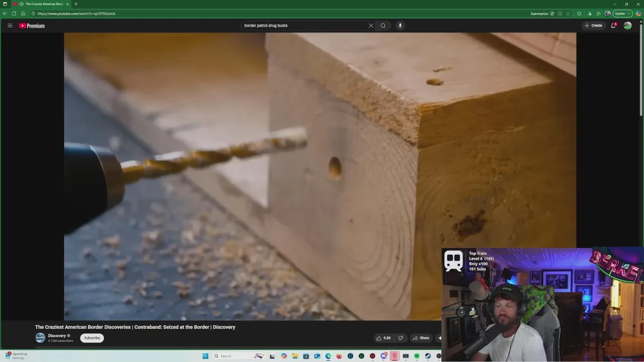Pause the video by clicking the player
The width and height of the screenshot is (644, 362).
pos(320,176)
